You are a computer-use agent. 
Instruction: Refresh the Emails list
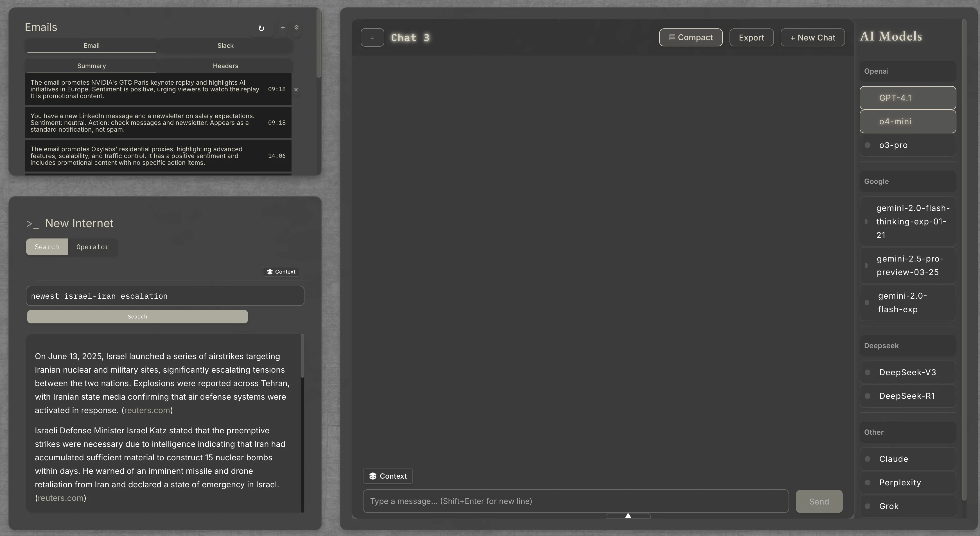pyautogui.click(x=261, y=28)
